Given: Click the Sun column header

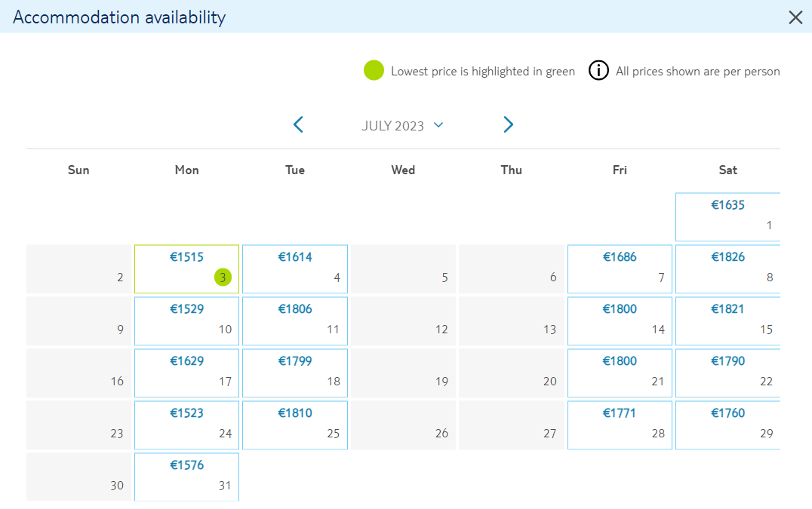Looking at the screenshot, I should [x=78, y=170].
